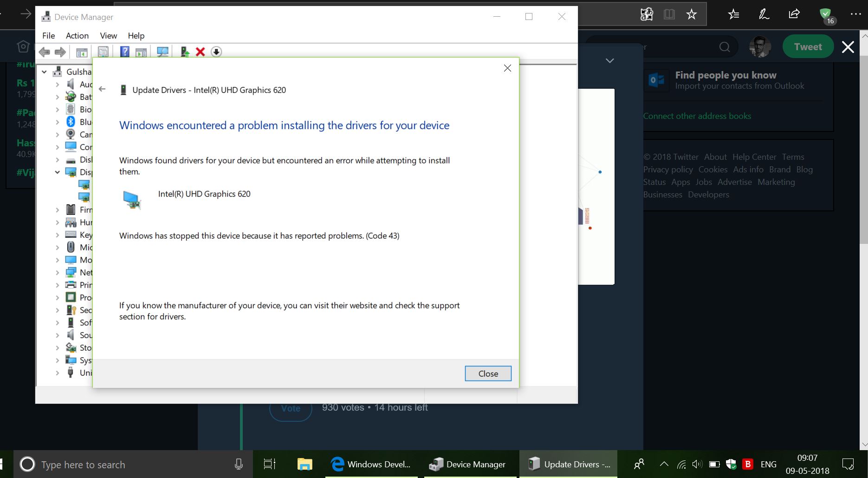Open the Help menu in Device Manager
The width and height of the screenshot is (868, 478).
coord(136,36)
